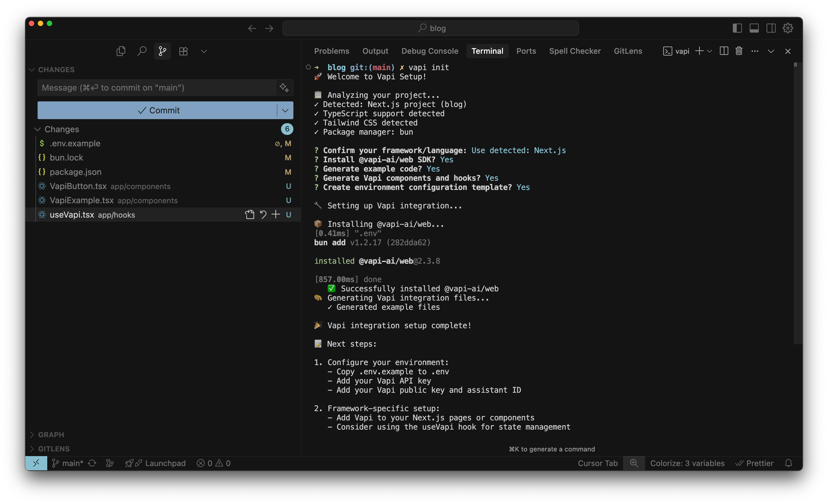Kill terminal with the trash icon
The height and width of the screenshot is (504, 828).
[x=739, y=51]
